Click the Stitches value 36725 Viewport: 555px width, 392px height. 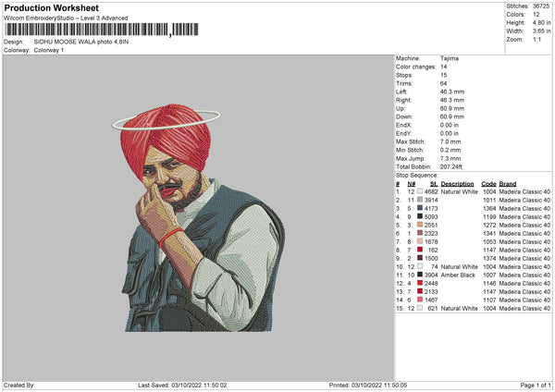point(541,6)
